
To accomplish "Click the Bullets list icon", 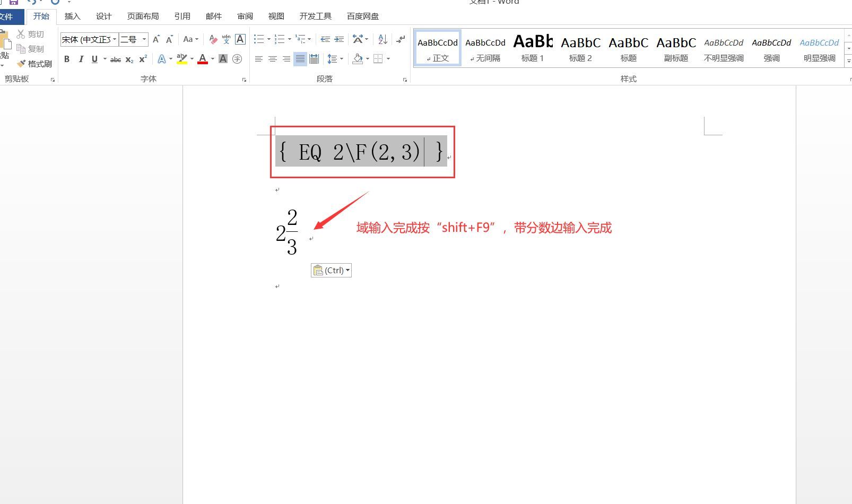I will click(259, 39).
